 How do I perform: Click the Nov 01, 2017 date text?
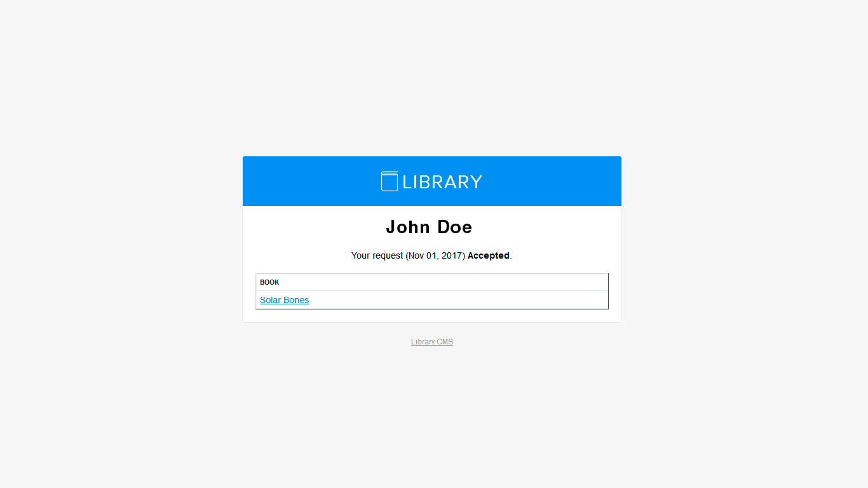(435, 255)
